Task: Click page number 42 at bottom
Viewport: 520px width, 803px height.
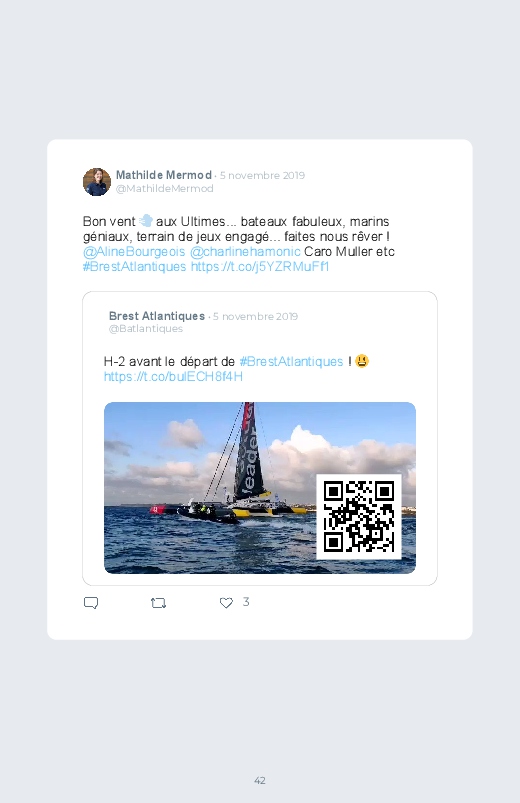Action: click(x=260, y=780)
